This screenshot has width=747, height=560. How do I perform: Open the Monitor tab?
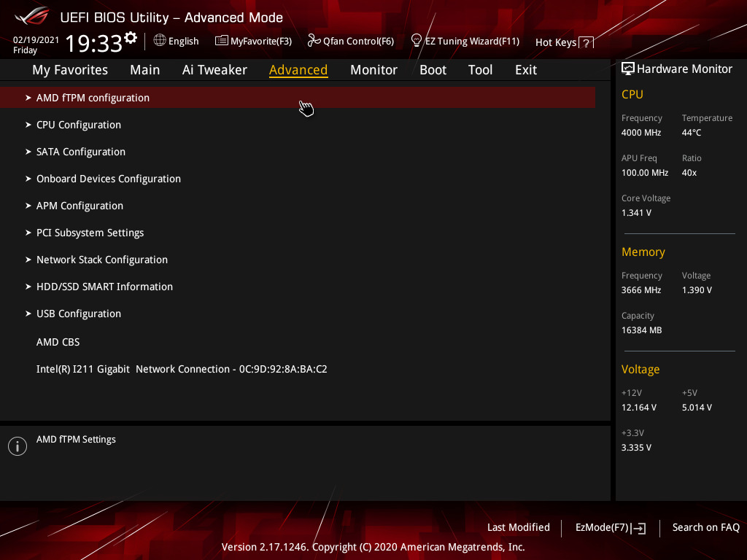click(373, 70)
